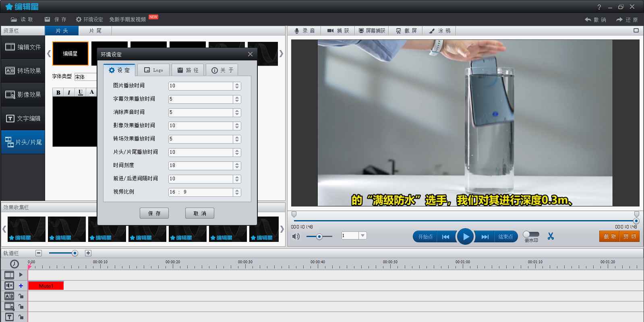Start 录音 audio recording
This screenshot has height=322, width=644.
(304, 31)
